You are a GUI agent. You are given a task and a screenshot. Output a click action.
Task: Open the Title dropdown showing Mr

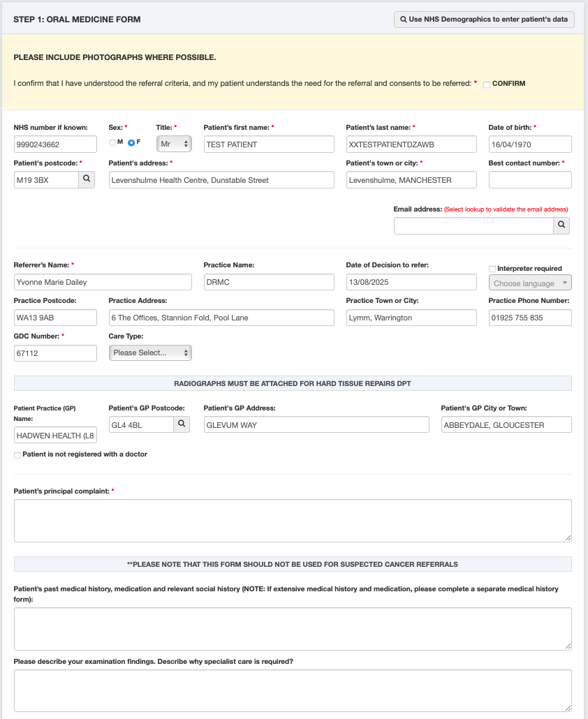click(x=174, y=144)
